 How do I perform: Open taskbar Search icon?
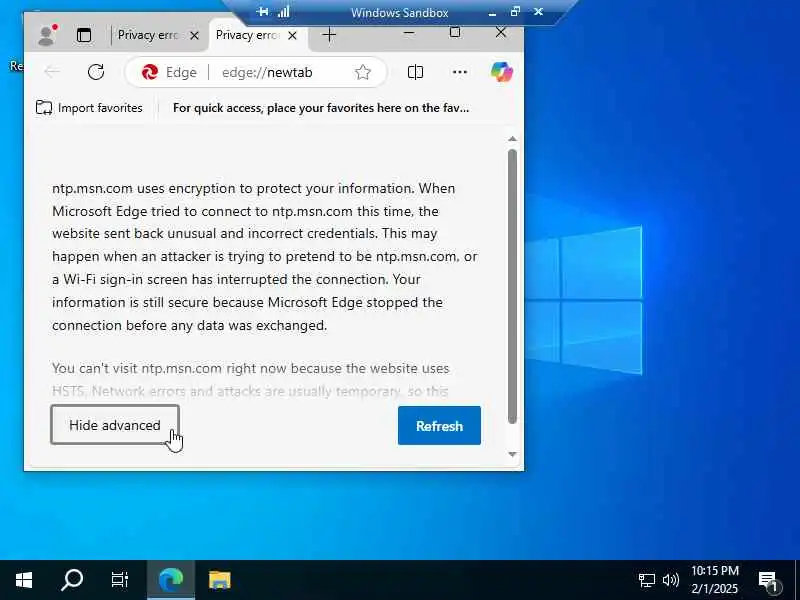tap(72, 580)
